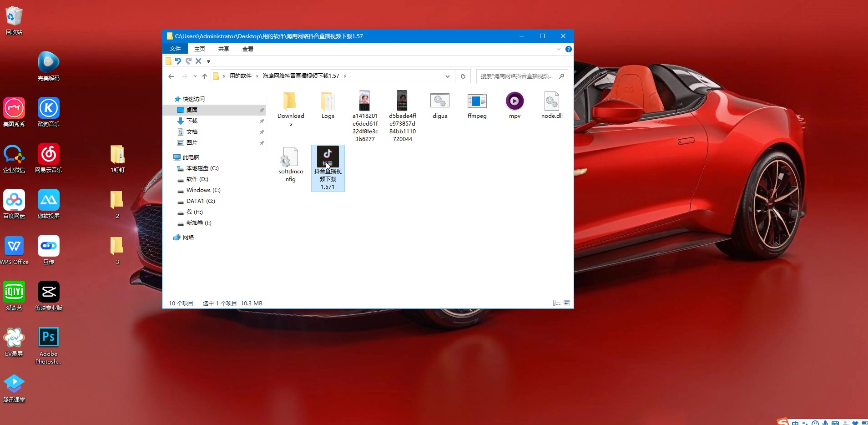This screenshot has height=425, width=868.
Task: Open 新加卷 (I:) drive
Action: pos(199,223)
